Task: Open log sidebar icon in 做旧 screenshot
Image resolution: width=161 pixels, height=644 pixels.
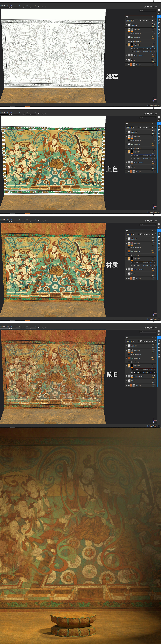Action: click(x=159, y=357)
